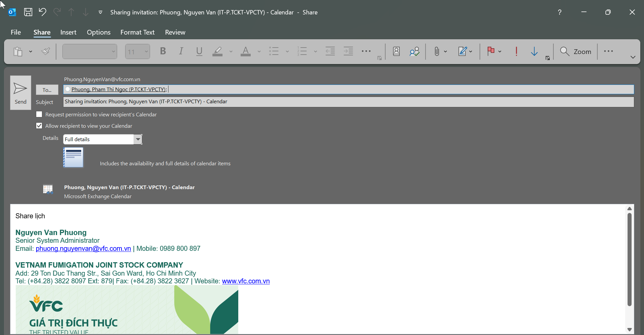Open the www.vfc.com.vn website link
The width and height of the screenshot is (644, 335).
point(246,281)
